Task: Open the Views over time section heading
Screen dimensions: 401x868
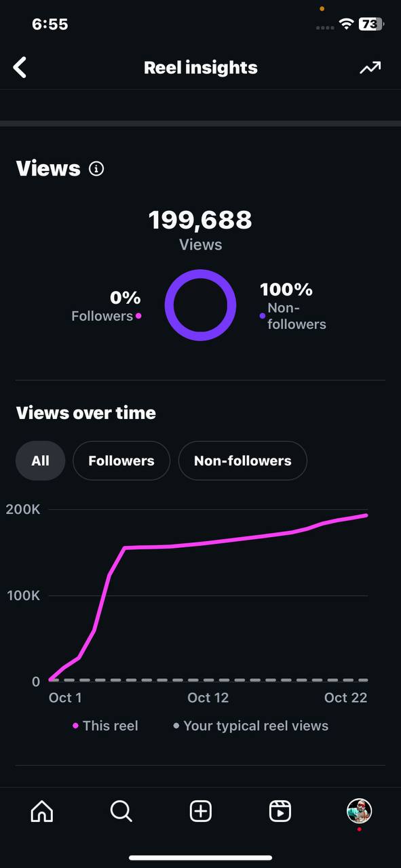Action: pos(85,413)
